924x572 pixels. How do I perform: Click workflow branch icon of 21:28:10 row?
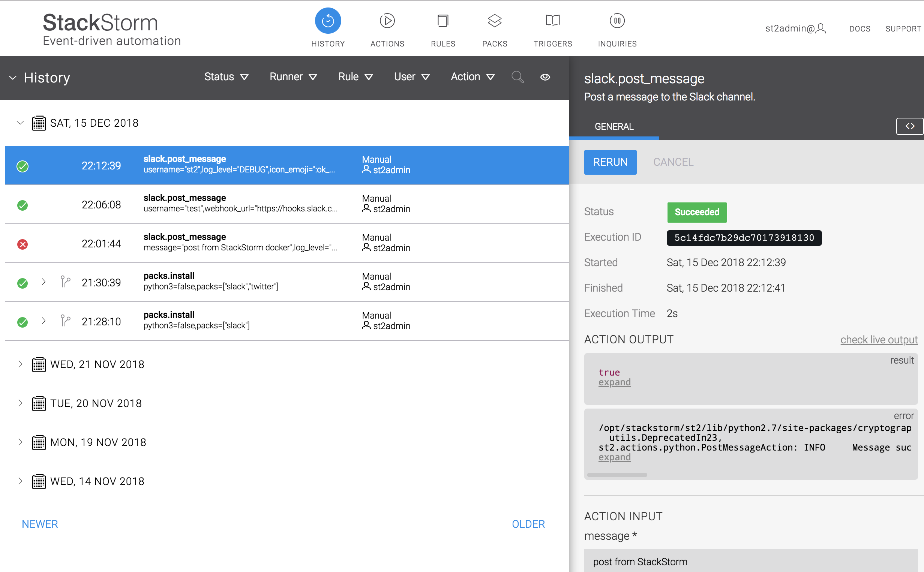pyautogui.click(x=66, y=320)
